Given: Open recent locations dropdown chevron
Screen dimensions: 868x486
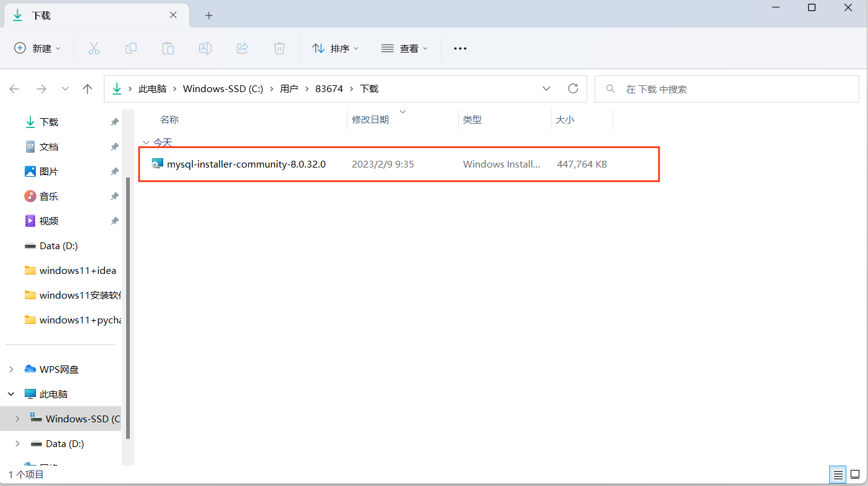Looking at the screenshot, I should coord(65,89).
